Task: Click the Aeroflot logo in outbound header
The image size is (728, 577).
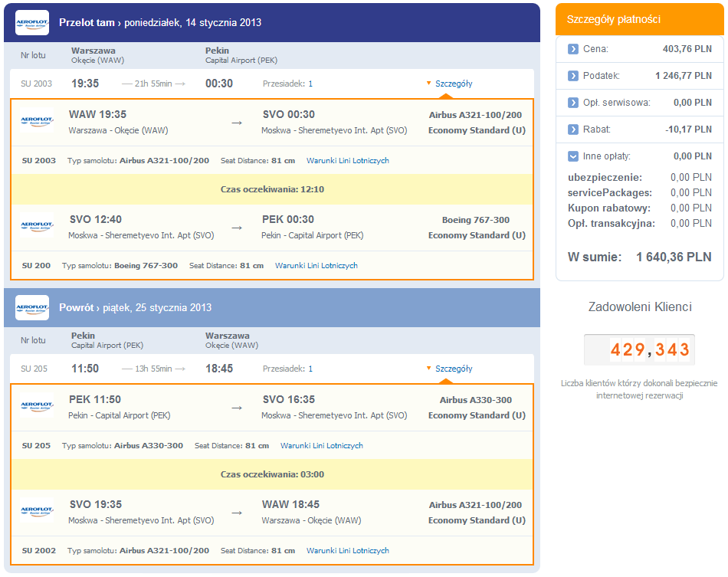Action: [32, 22]
